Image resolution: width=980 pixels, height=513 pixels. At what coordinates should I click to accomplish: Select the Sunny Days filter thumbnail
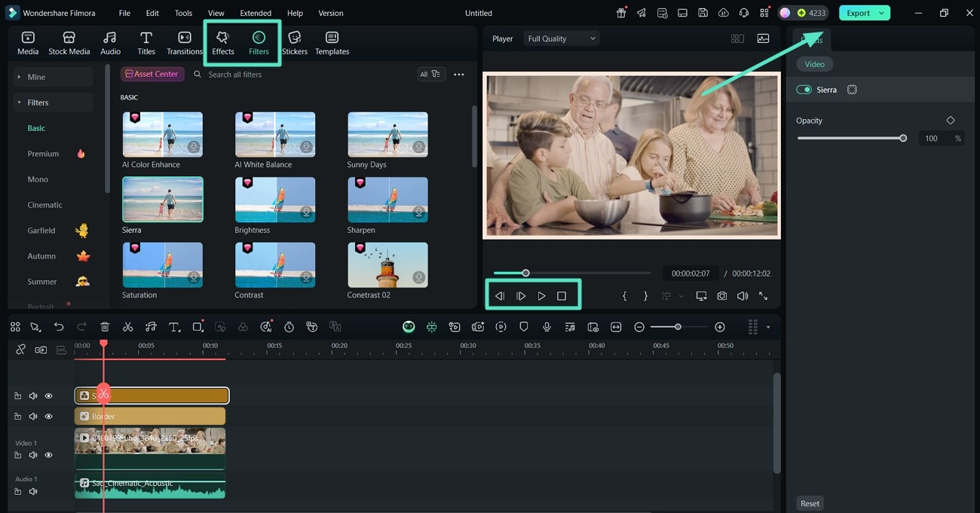coord(387,134)
